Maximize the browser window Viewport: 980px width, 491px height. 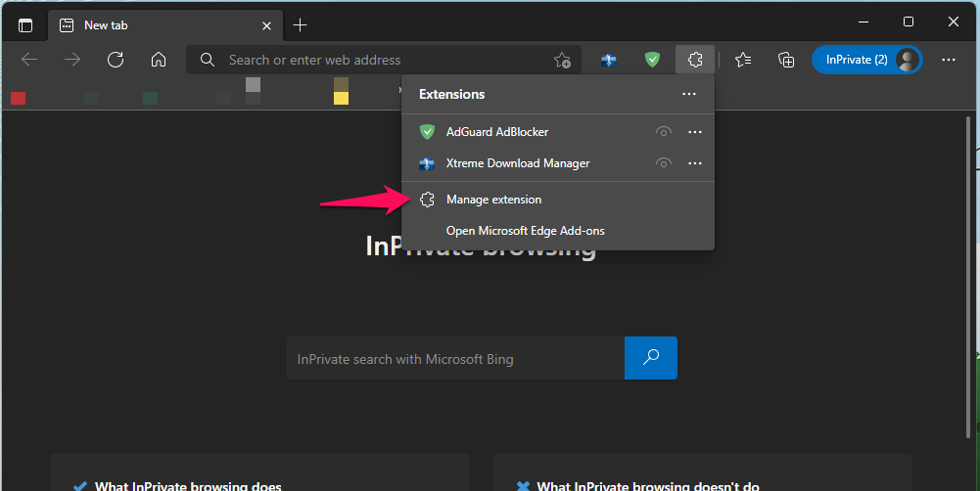909,22
